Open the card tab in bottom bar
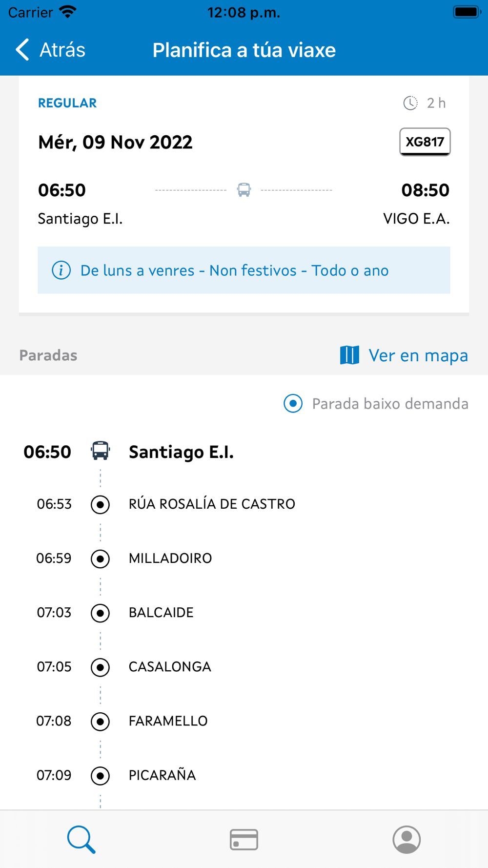 click(244, 839)
